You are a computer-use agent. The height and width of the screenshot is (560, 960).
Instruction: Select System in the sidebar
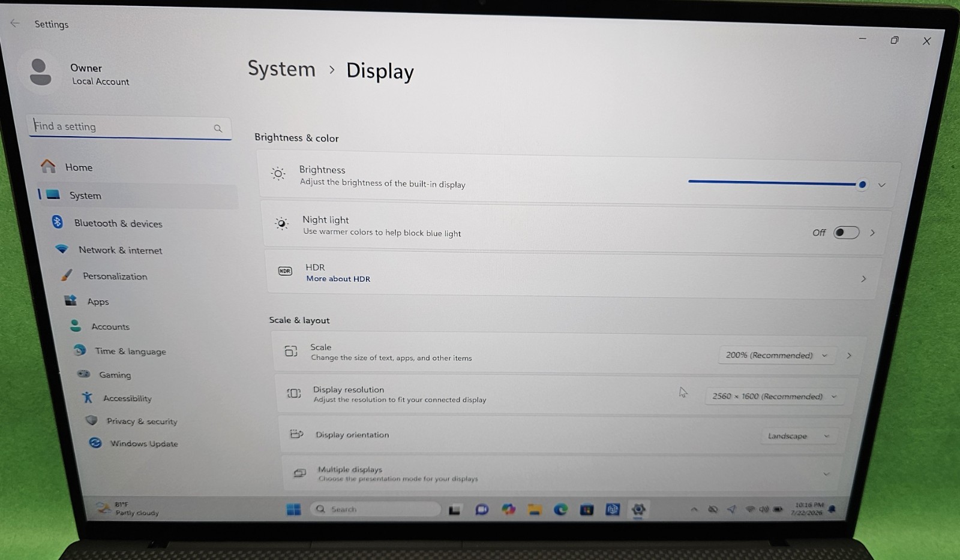pyautogui.click(x=137, y=195)
